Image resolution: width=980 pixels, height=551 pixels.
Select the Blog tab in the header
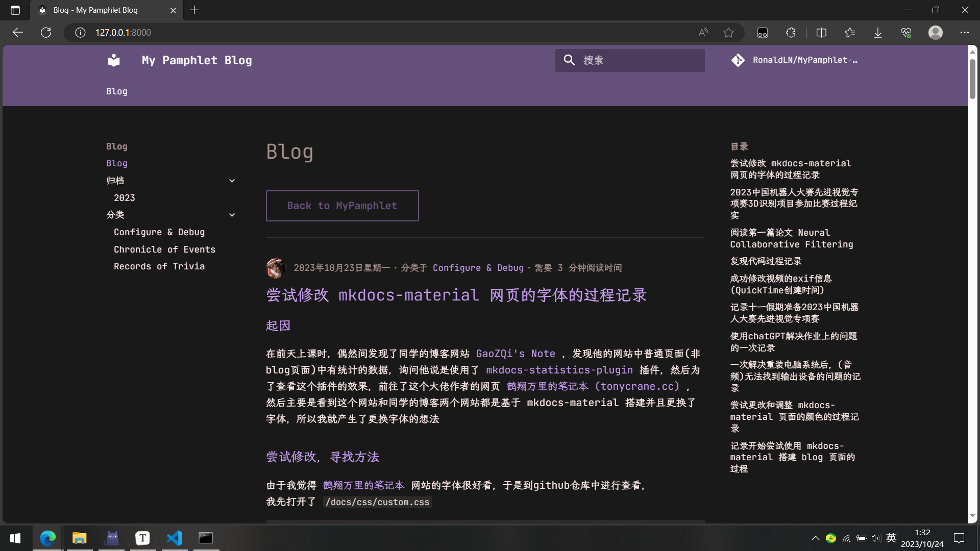116,91
